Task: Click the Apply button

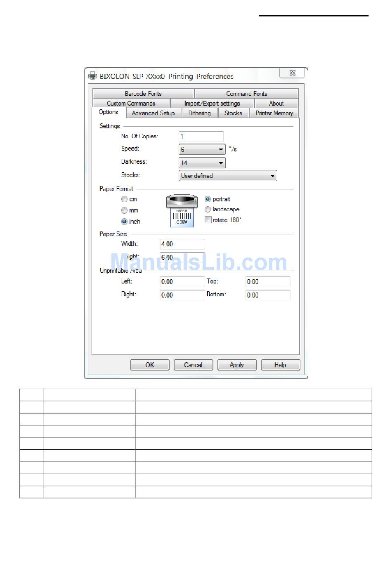Action: point(237,365)
